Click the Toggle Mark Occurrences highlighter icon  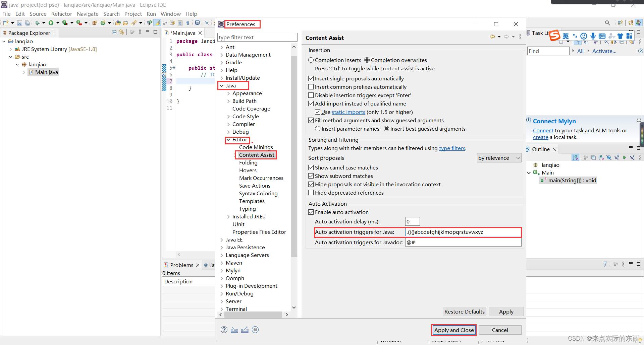coord(157,23)
